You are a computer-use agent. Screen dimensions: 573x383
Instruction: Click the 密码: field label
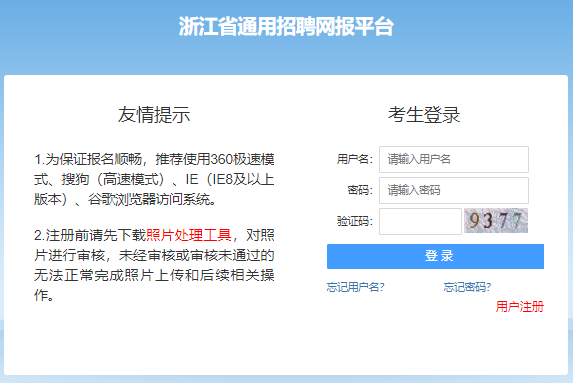click(x=360, y=190)
